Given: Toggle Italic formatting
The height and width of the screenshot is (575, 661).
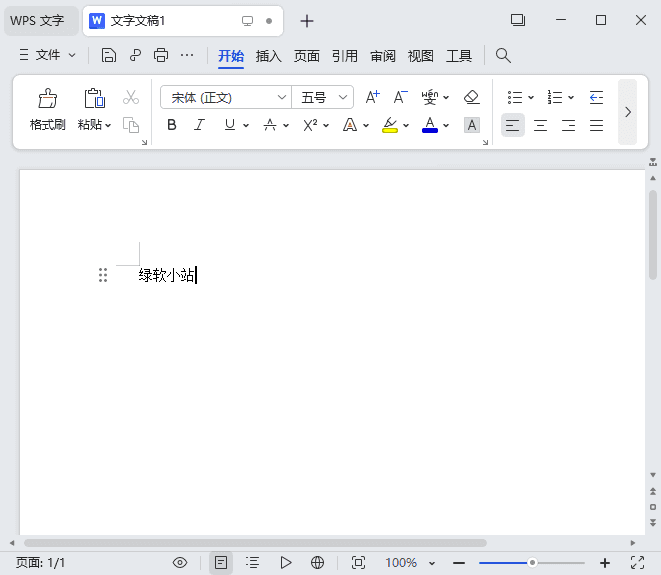Looking at the screenshot, I should [199, 125].
